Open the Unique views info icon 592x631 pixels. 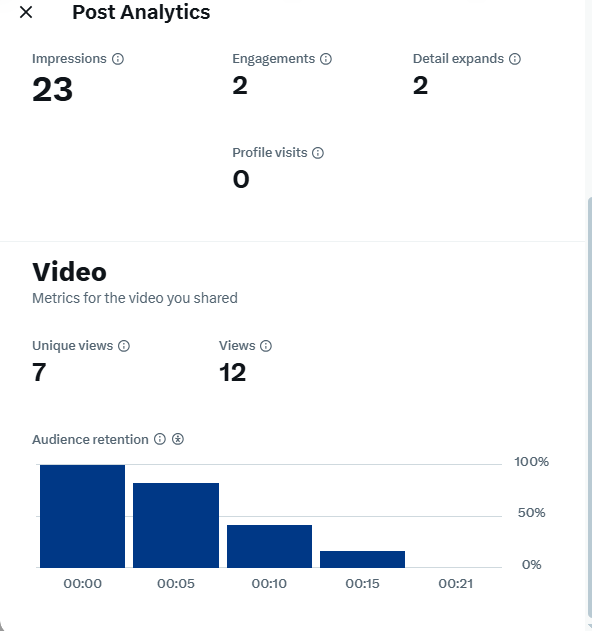(124, 346)
